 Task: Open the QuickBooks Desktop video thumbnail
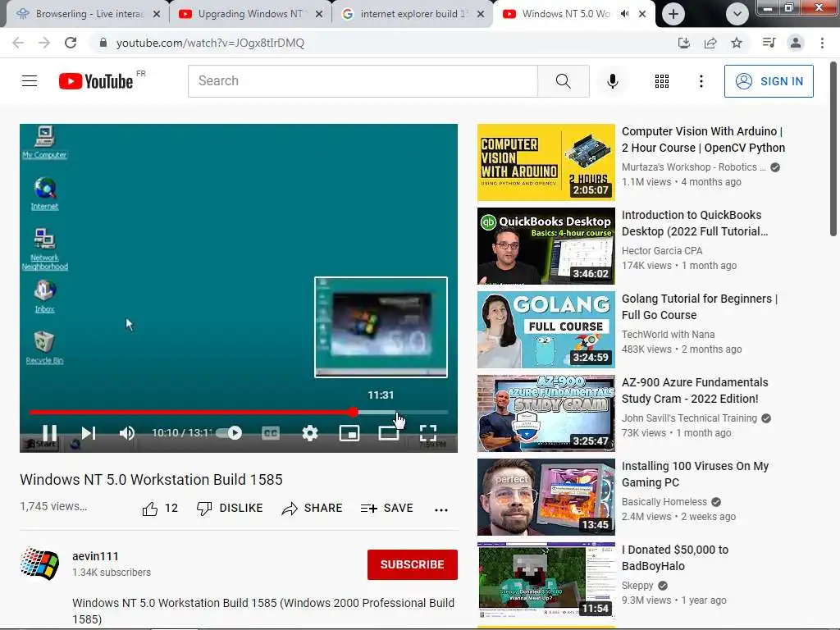click(x=546, y=246)
